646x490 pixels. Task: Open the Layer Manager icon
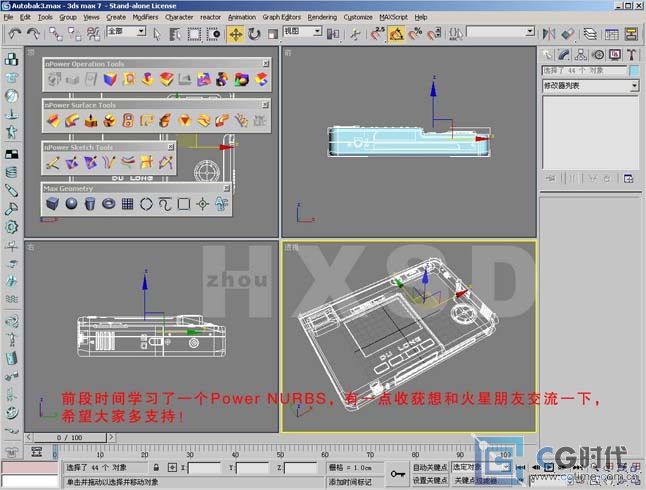(x=590, y=34)
